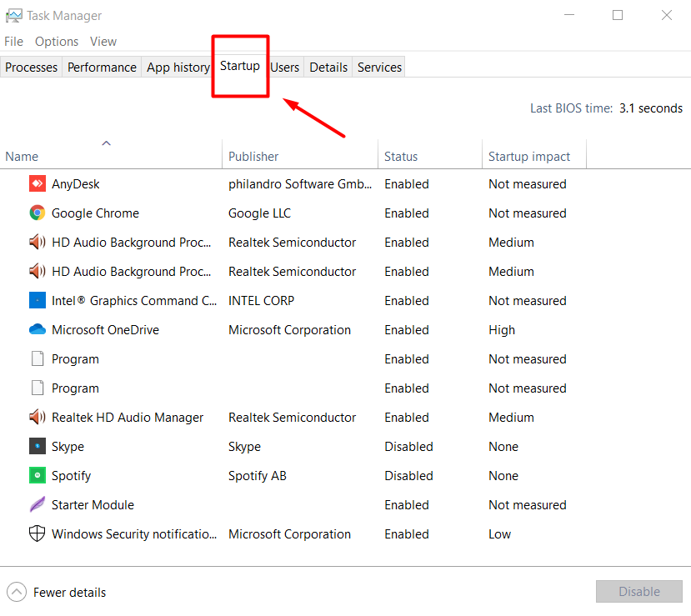Viewport: 691px width, 616px height.
Task: Click the Disable button
Action: [639, 591]
